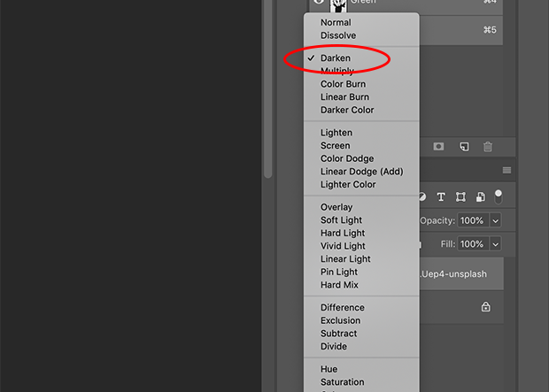Choose Soft Light blend mode

click(x=361, y=220)
